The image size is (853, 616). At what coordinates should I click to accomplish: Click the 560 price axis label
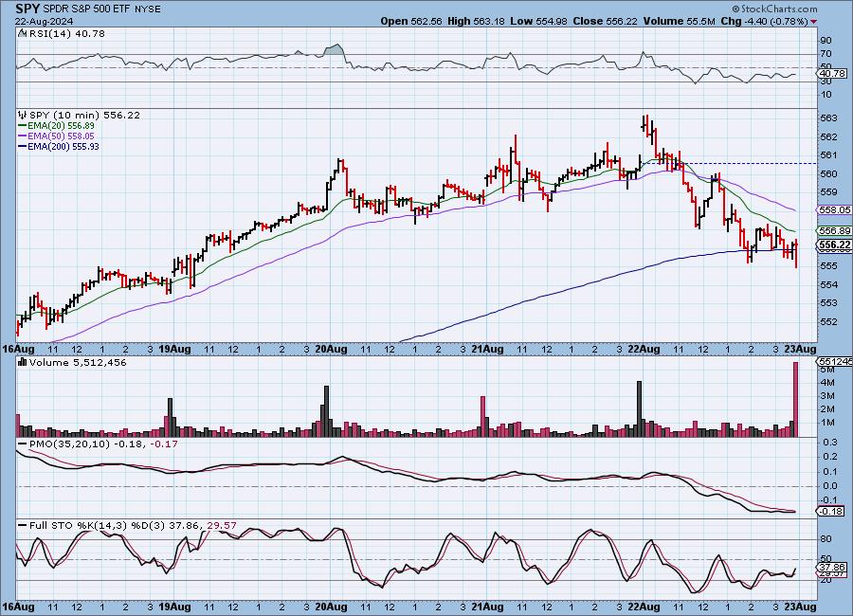[828, 174]
